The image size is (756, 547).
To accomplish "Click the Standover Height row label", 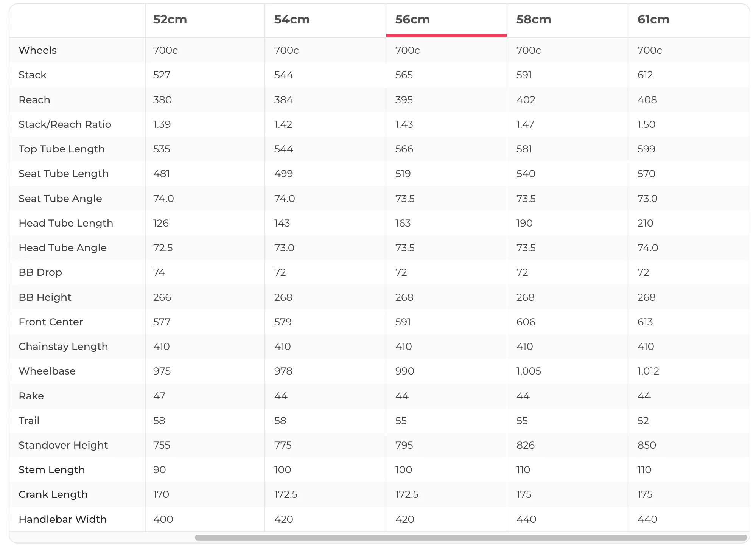I will [63, 445].
